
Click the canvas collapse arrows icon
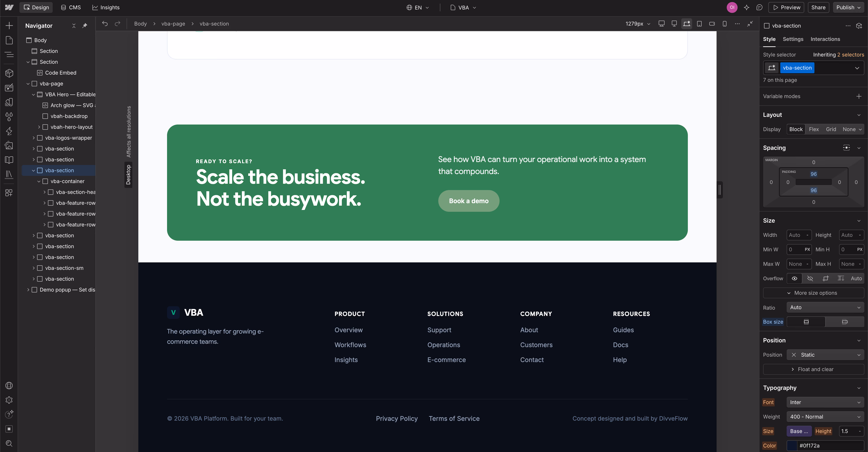(x=750, y=24)
